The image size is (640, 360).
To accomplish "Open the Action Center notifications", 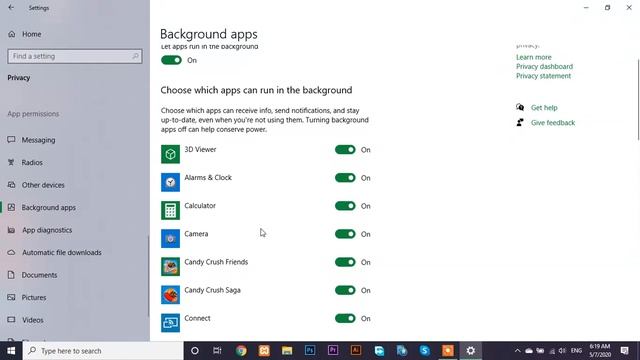I will click(x=624, y=351).
